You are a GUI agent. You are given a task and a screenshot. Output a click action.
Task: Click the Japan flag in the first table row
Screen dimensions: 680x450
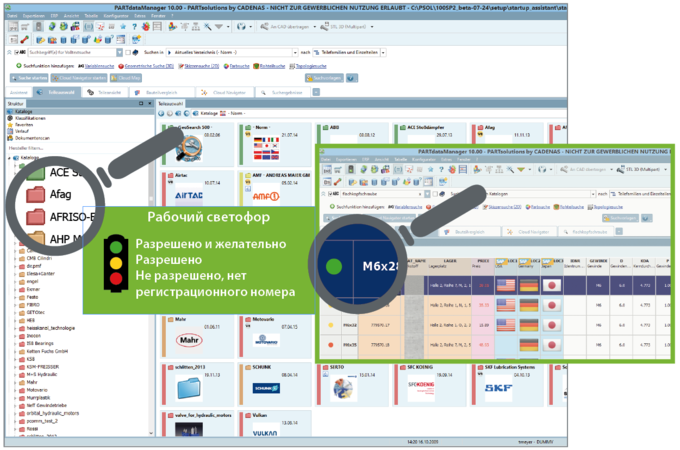click(x=552, y=285)
